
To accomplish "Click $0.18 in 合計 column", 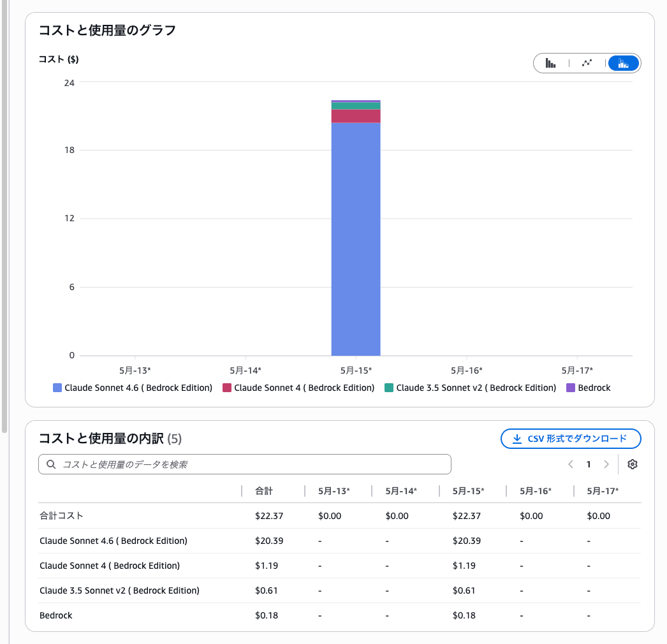I will [267, 615].
